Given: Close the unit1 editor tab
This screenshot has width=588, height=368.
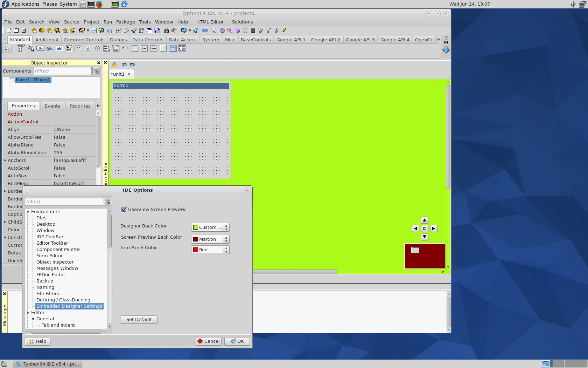Looking at the screenshot, I should point(129,74).
